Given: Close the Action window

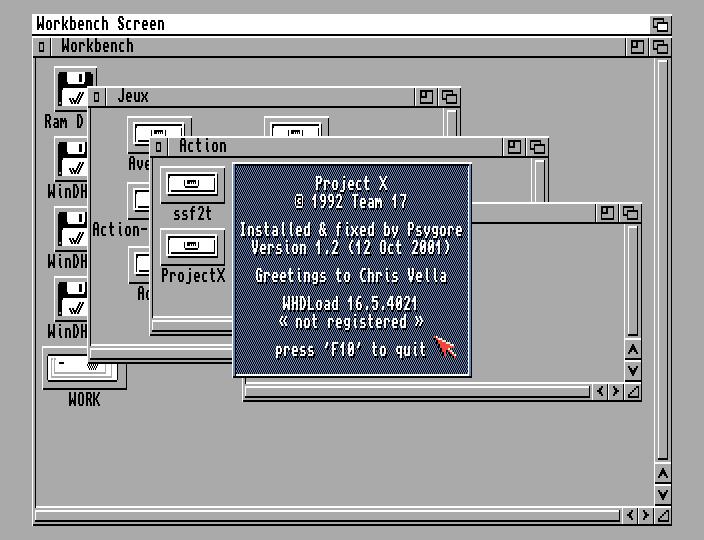Looking at the screenshot, I should tap(158, 147).
